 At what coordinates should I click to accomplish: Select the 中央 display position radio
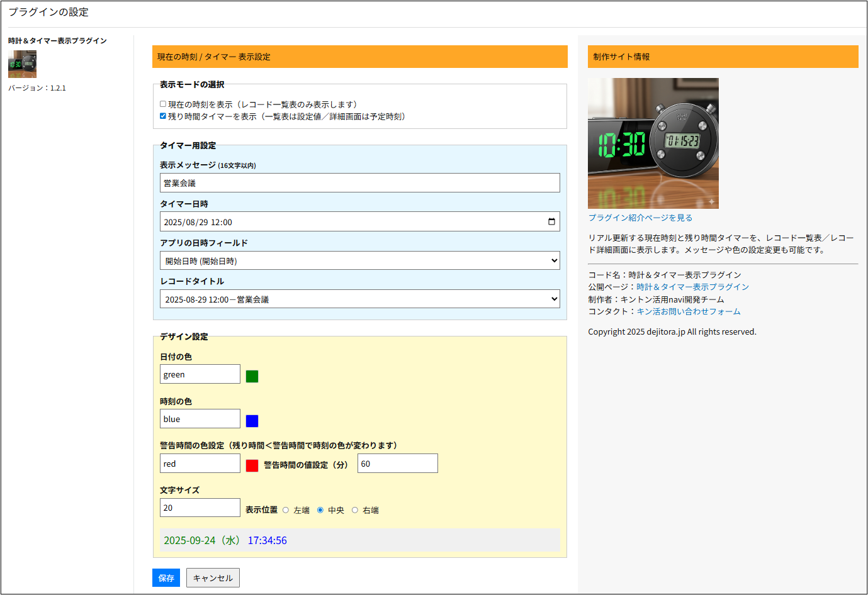point(320,510)
